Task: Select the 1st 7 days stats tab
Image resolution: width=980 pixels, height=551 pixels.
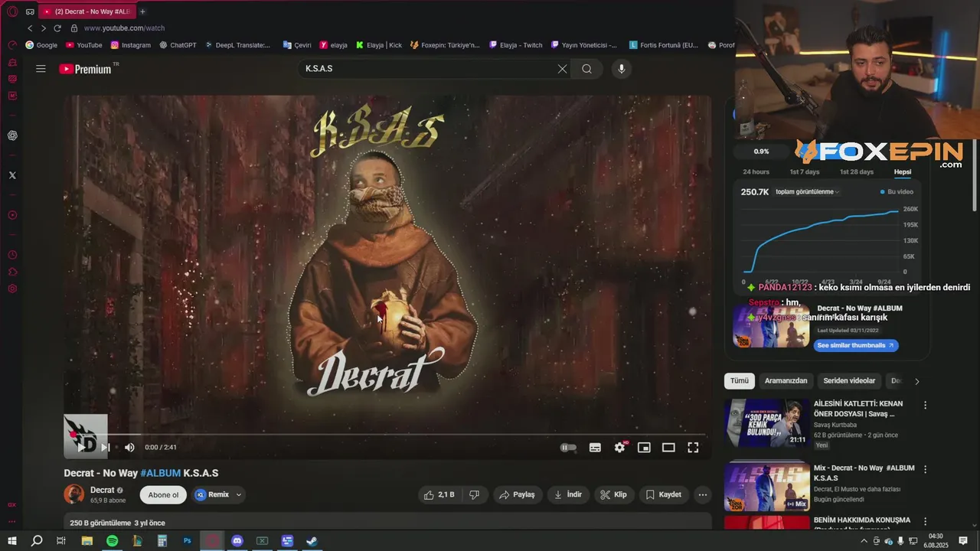Action: pyautogui.click(x=805, y=172)
